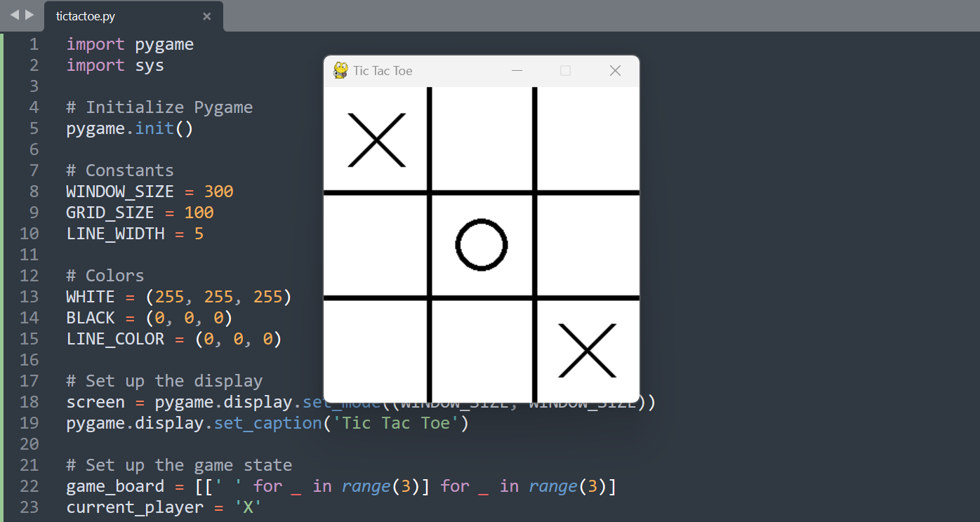Place a mark in the empty top-right cell
The image size is (980, 522).
(588, 139)
